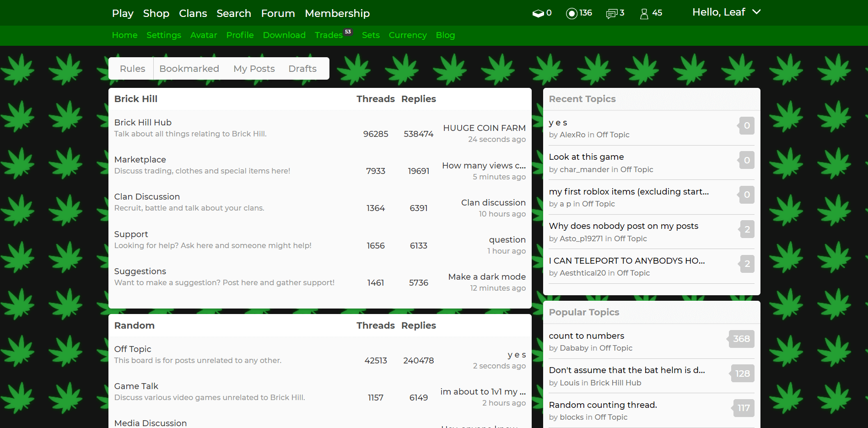Image resolution: width=868 pixels, height=428 pixels.
Task: Open Search from the top navigation
Action: (x=234, y=13)
